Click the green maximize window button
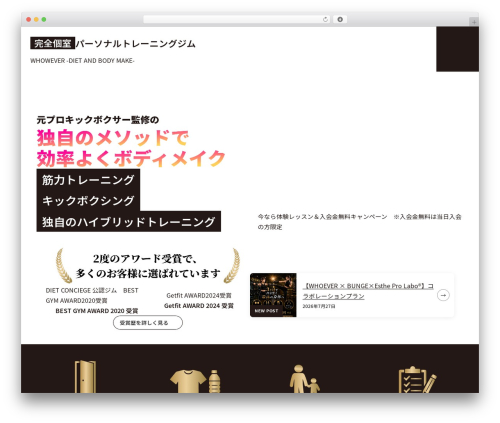Viewport: 500px width, 423px height. (x=44, y=20)
